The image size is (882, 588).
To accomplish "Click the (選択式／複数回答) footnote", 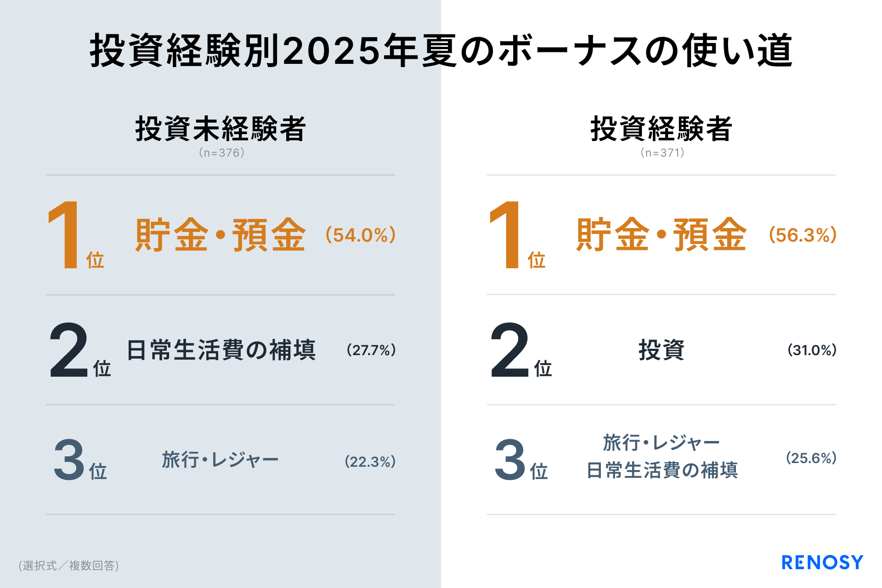I will [x=69, y=565].
